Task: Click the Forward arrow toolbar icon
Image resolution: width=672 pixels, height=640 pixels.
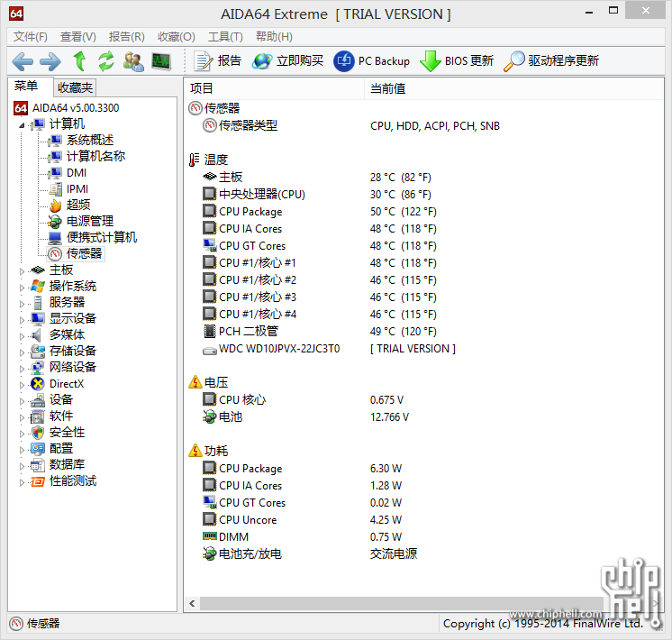Action: pyautogui.click(x=50, y=61)
